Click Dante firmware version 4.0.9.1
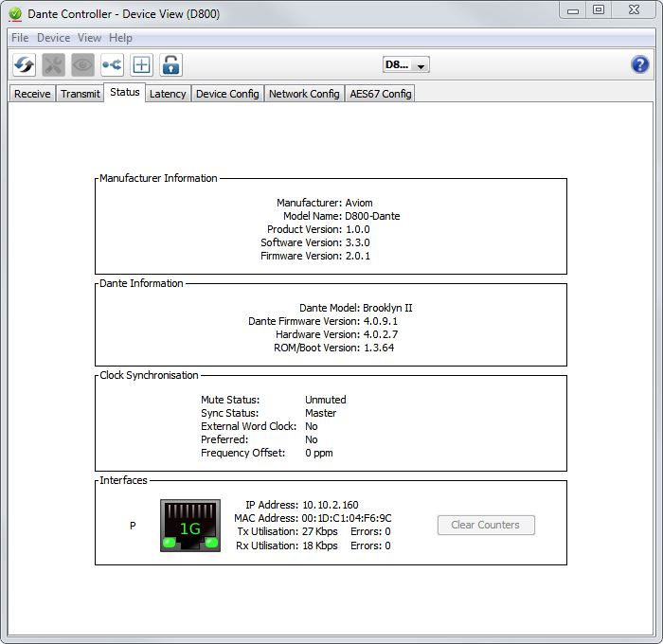This screenshot has width=663, height=644. [x=381, y=321]
